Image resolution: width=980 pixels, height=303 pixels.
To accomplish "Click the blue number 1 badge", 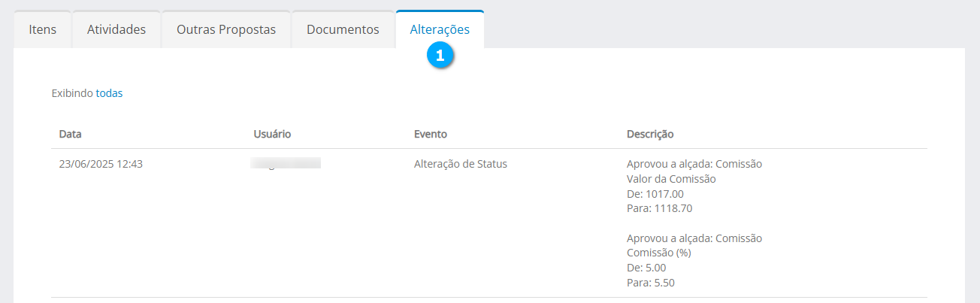I will 440,55.
